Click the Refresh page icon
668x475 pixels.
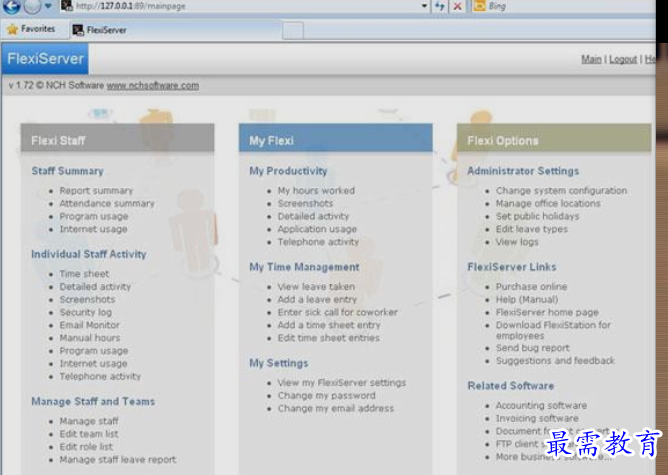(440, 6)
